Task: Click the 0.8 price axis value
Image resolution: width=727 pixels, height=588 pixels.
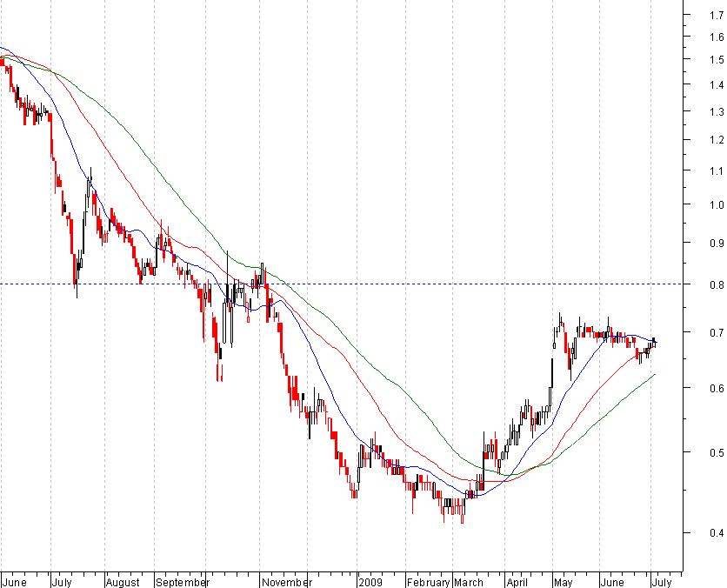Action: point(717,284)
